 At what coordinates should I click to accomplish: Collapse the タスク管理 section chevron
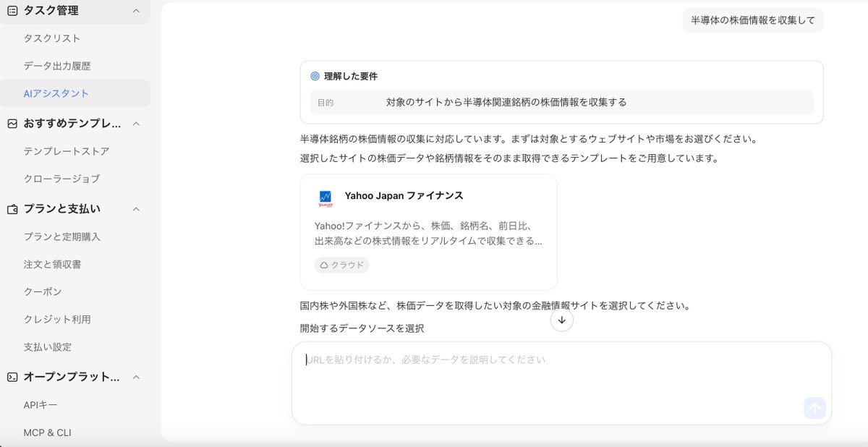136,11
